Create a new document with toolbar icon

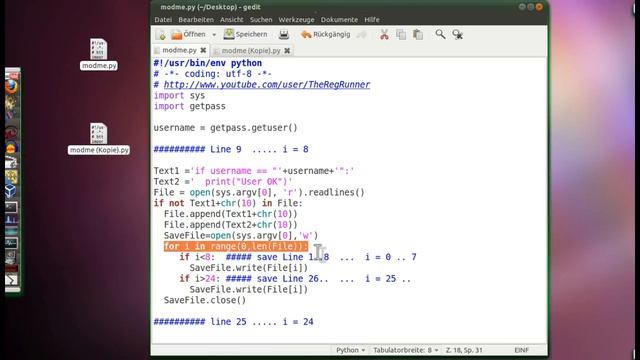(161, 35)
